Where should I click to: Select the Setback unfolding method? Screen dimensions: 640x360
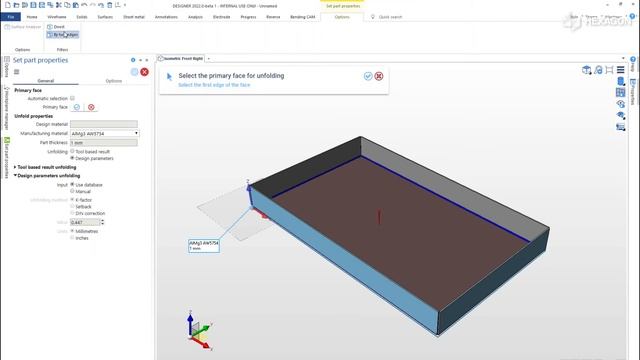coord(72,207)
